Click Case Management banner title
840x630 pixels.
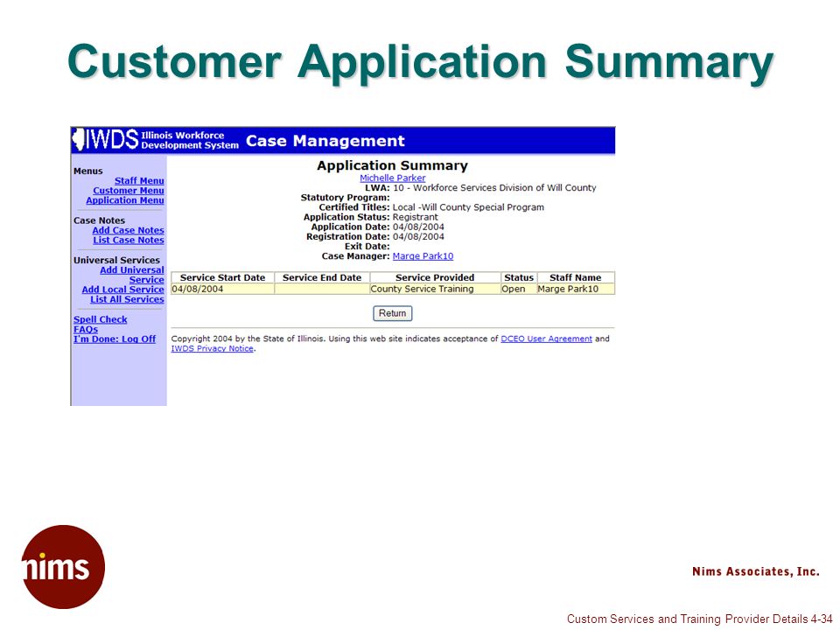[x=325, y=141]
